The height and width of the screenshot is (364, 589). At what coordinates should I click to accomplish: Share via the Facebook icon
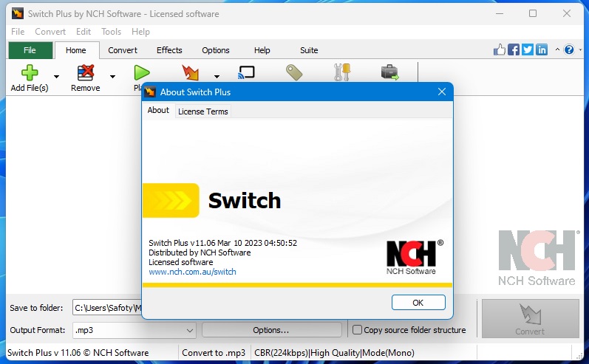(513, 49)
